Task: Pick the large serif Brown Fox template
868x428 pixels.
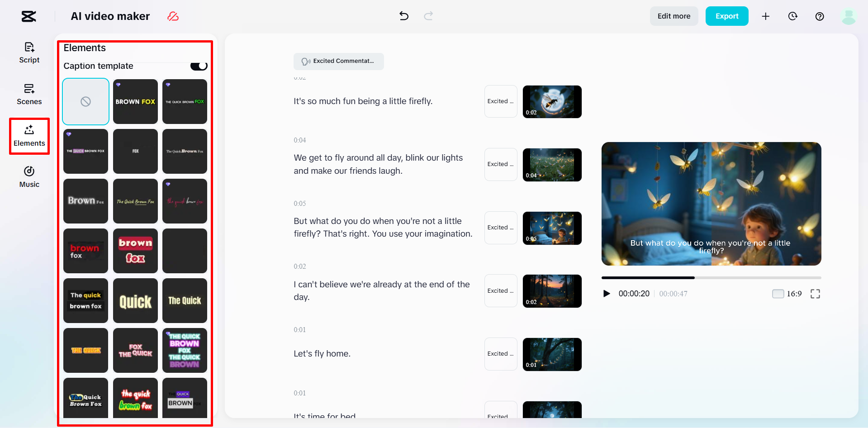Action: (86, 201)
